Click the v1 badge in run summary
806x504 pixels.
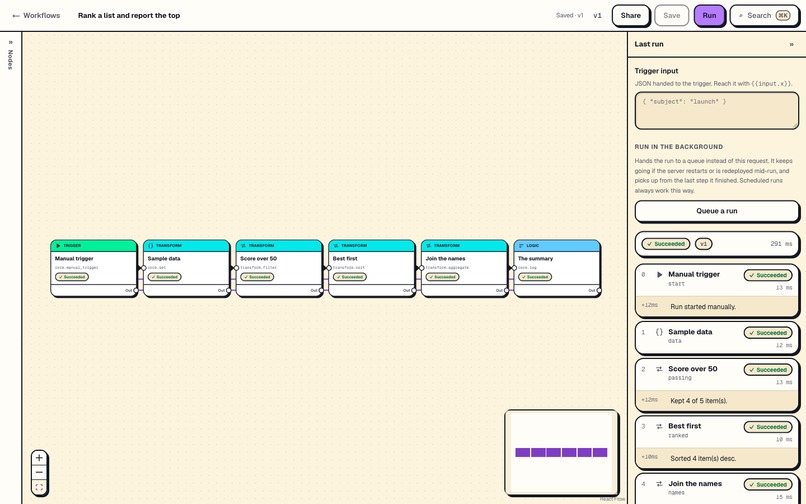[704, 244]
